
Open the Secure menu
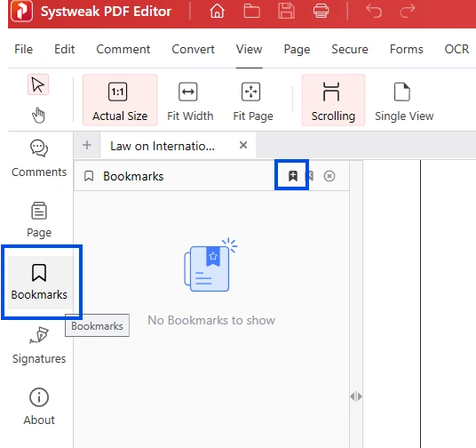[350, 49]
